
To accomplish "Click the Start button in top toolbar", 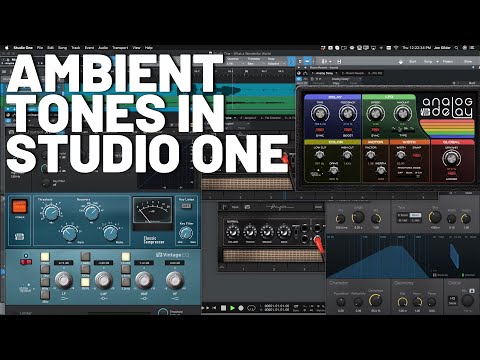I will 412,61.
